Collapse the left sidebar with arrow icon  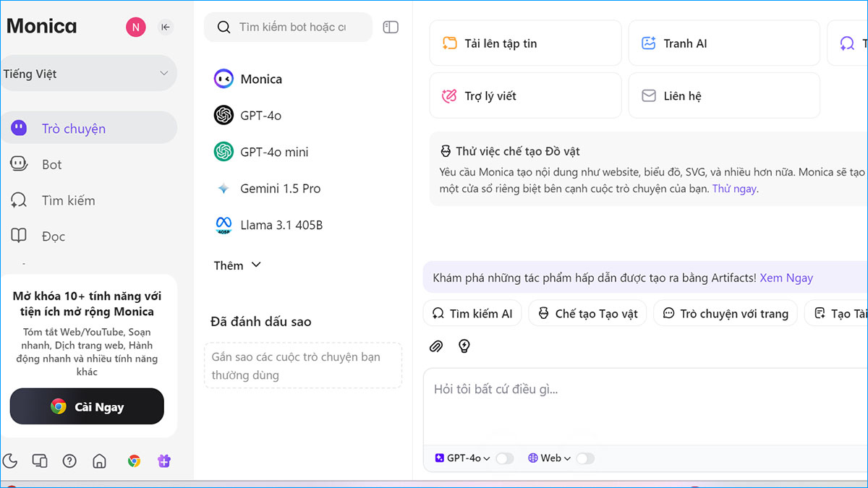(x=166, y=27)
